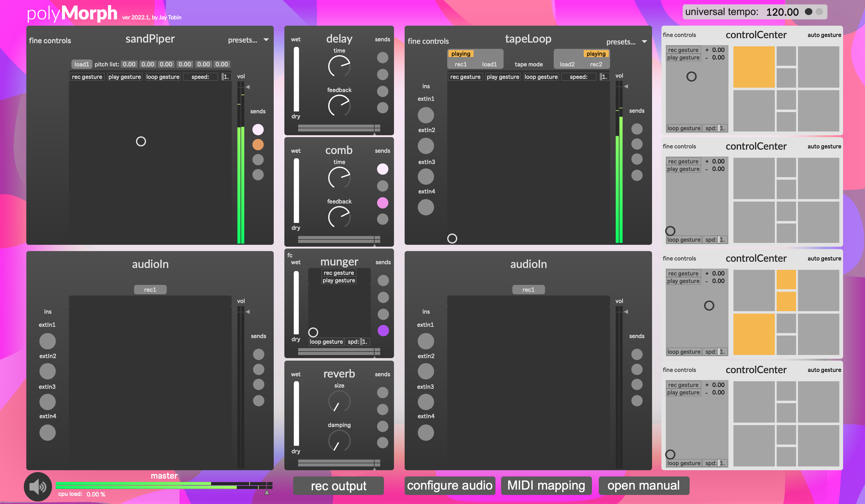Click the sandPiper XY pad cursor circle

141,141
